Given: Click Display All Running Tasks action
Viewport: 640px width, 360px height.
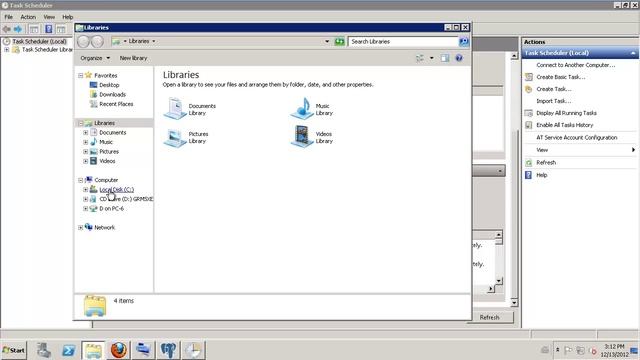Looking at the screenshot, I should (x=566, y=113).
